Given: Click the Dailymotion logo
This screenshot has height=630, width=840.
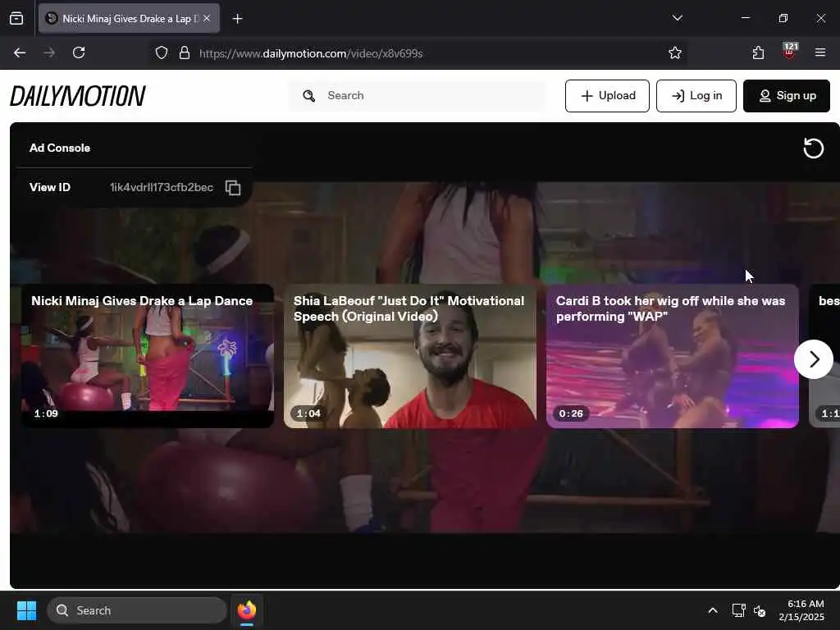Looking at the screenshot, I should [x=78, y=96].
